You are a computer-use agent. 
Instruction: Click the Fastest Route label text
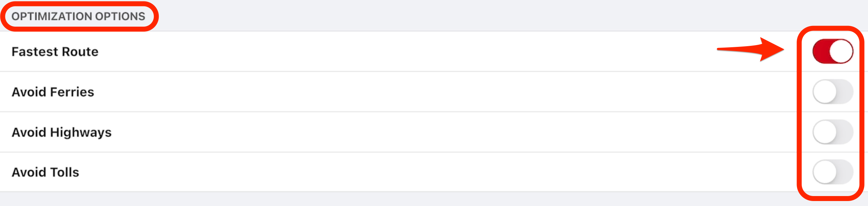55,51
